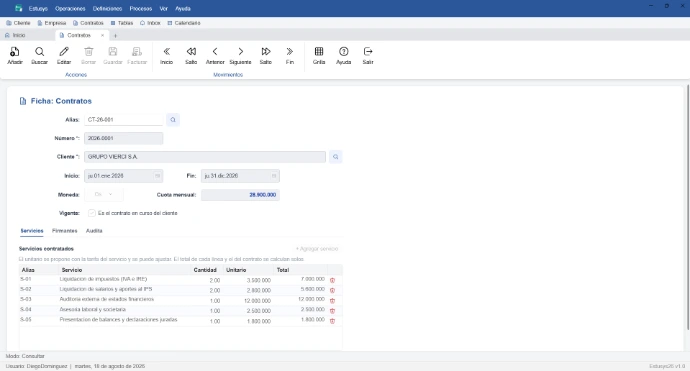Screen dimensions: 690x371
Task: Open the Procesos menu
Action: [141, 8]
